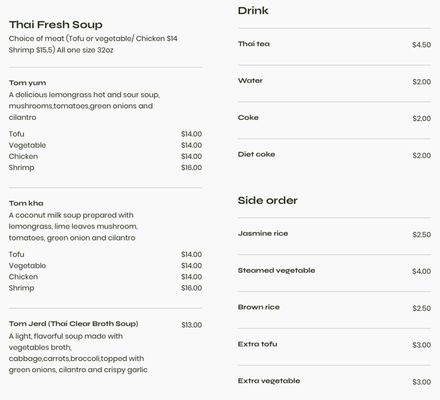The height and width of the screenshot is (400, 440).
Task: Add Water from the Drink section
Action: [x=334, y=81]
